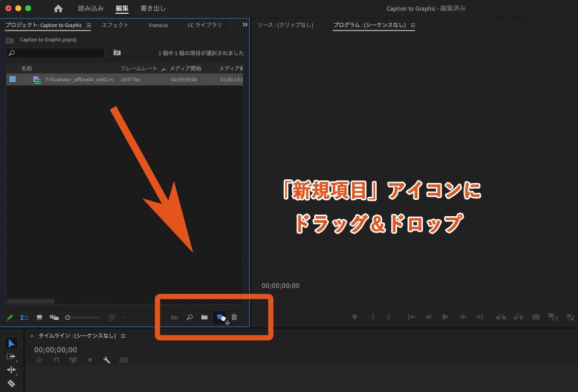Toggle the green pencil write-lock icon
The width and height of the screenshot is (578, 392).
pos(10,317)
